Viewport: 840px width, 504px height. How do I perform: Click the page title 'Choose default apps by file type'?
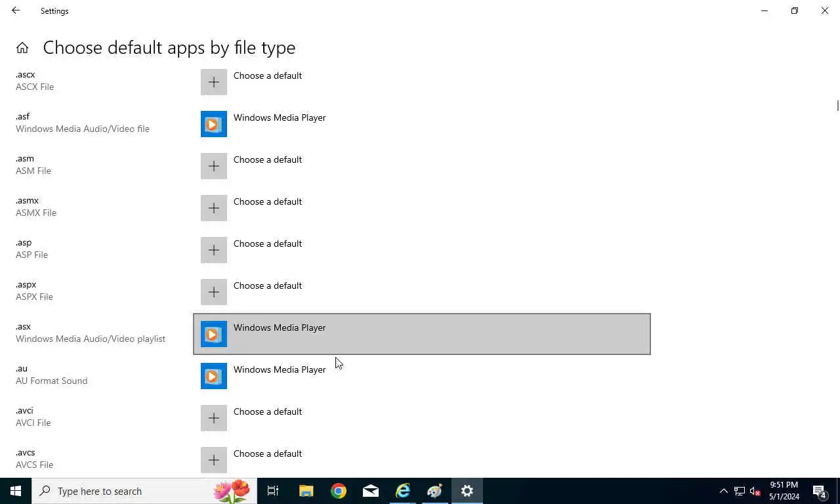click(x=169, y=47)
